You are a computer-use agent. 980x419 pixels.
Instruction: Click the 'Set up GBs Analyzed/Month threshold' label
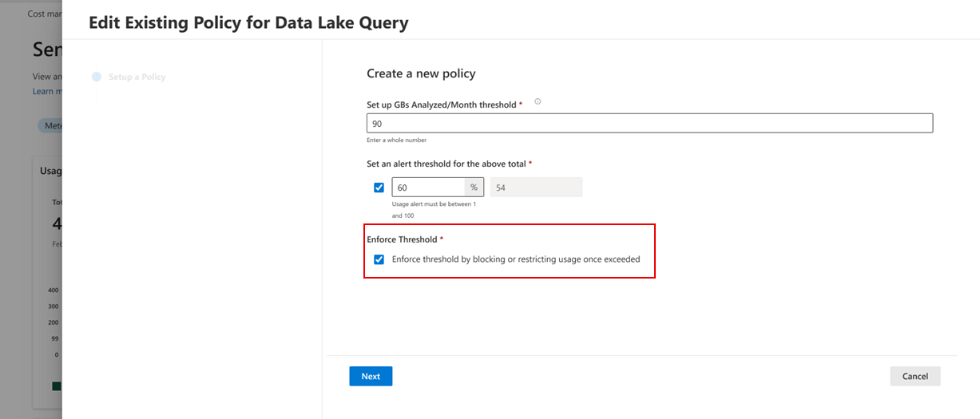[442, 105]
